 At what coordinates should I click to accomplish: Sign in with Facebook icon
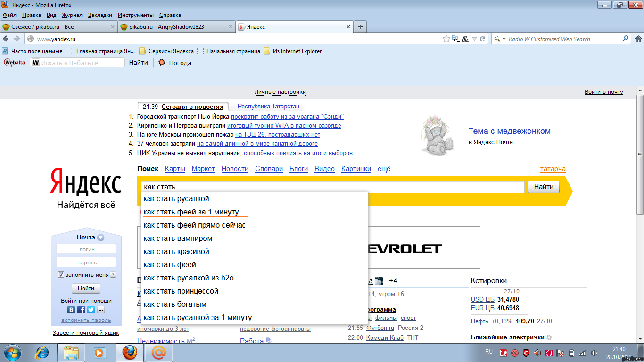[x=81, y=310]
